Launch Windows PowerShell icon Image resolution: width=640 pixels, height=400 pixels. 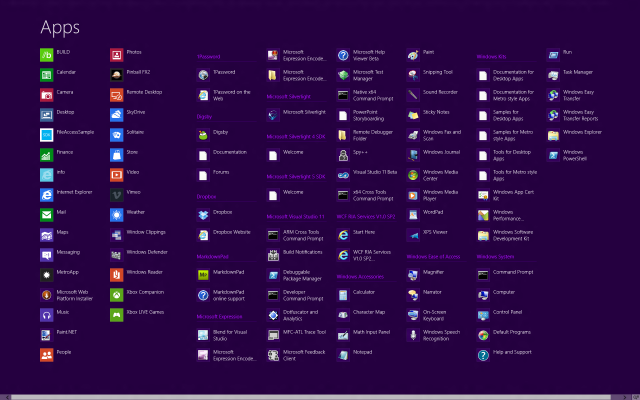point(553,155)
